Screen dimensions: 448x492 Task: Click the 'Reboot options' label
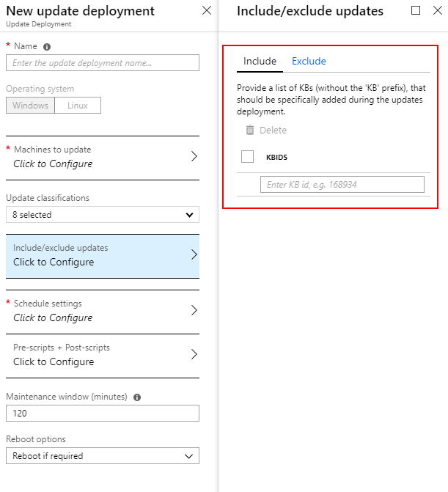[36, 439]
